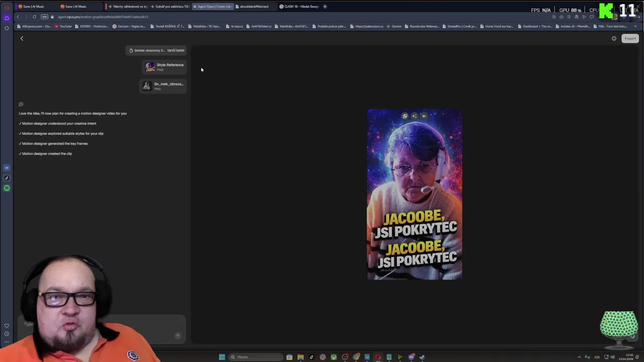This screenshot has height=362, width=644.
Task: Click the middle icon above the video preview
Action: click(415, 116)
